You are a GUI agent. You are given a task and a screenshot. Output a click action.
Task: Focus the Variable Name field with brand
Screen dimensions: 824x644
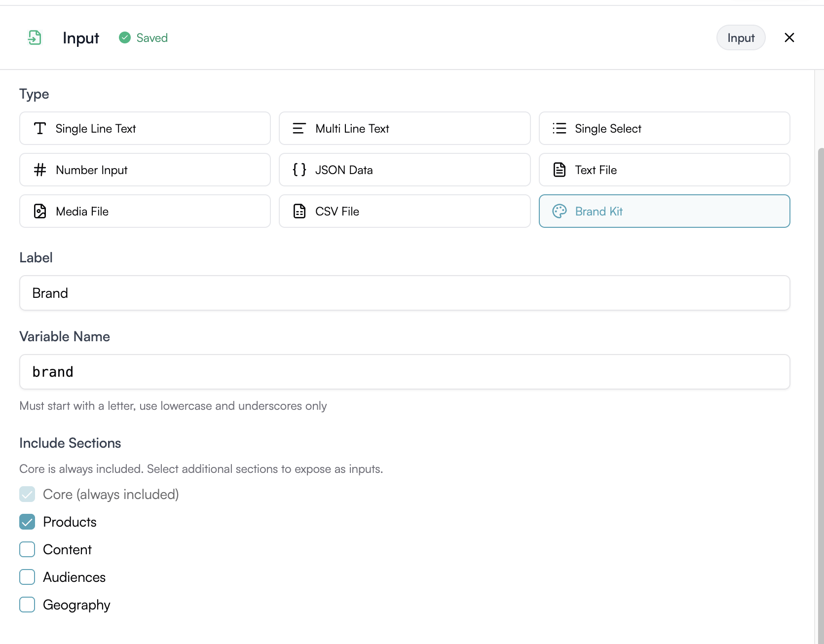coord(405,372)
